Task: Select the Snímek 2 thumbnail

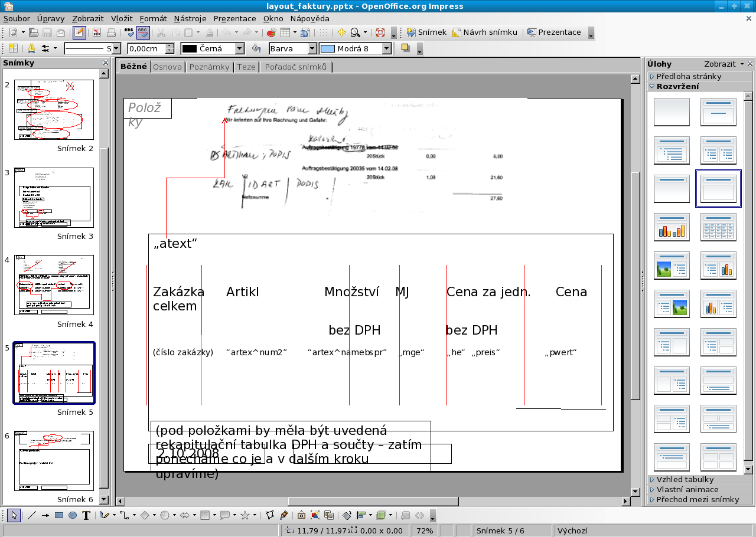Action: pos(54,110)
